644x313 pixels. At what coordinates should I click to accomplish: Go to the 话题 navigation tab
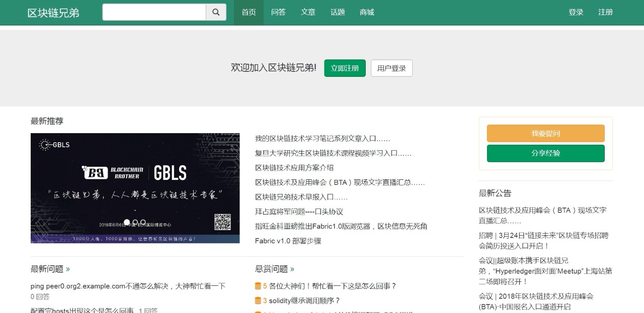pos(338,13)
